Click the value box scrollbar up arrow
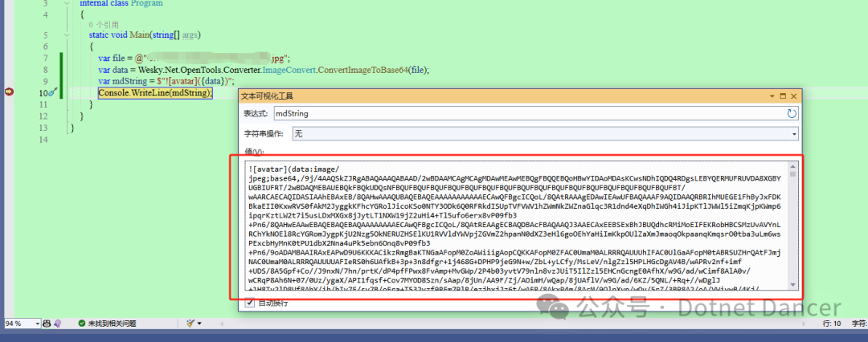The image size is (868, 342). (792, 166)
